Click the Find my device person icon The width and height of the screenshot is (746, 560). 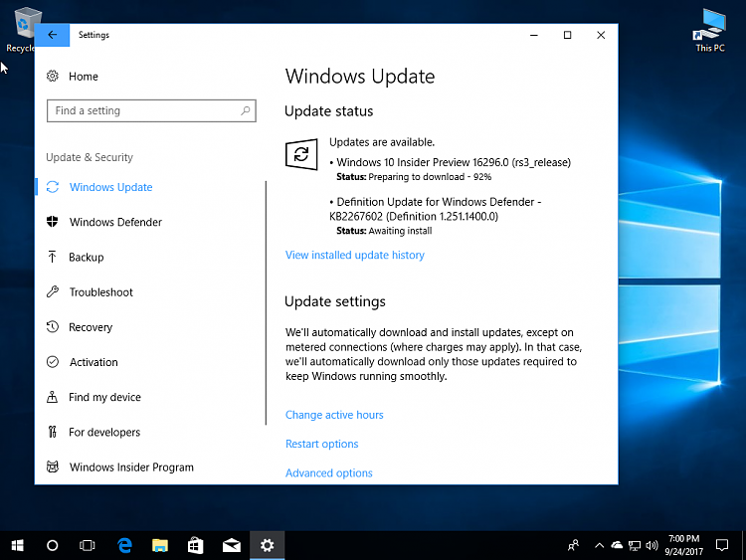pos(53,397)
